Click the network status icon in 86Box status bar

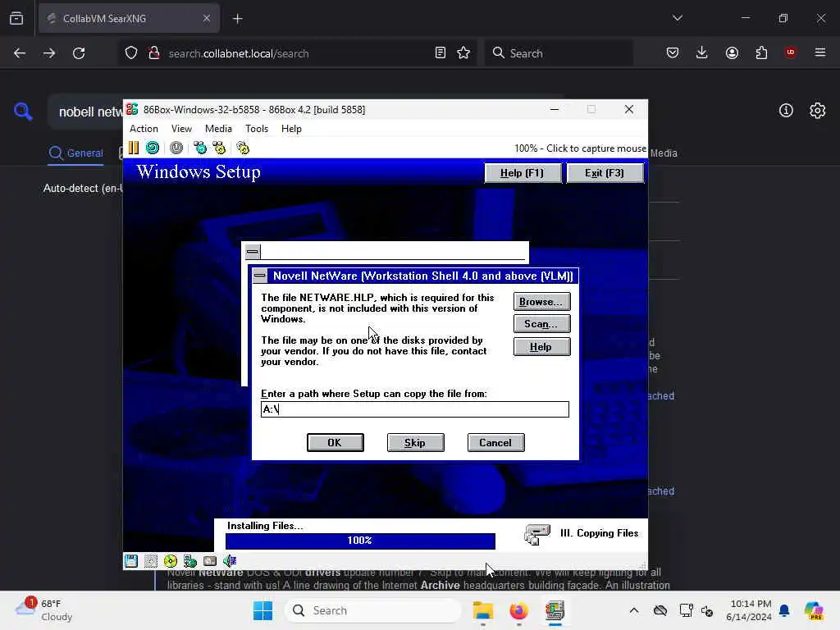click(x=190, y=561)
